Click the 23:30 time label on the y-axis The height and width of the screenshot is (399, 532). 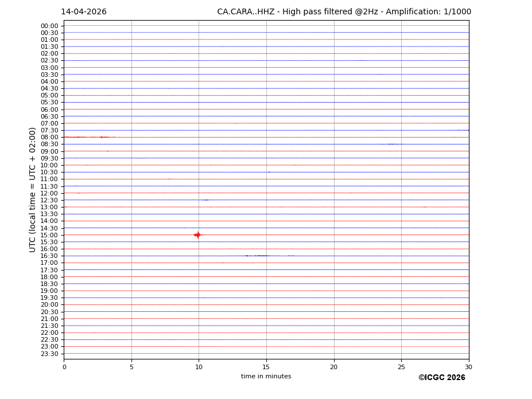(49, 354)
